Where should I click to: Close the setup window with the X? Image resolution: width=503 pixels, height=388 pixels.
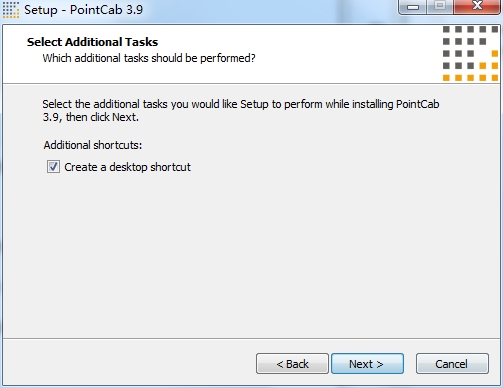pos(477,6)
